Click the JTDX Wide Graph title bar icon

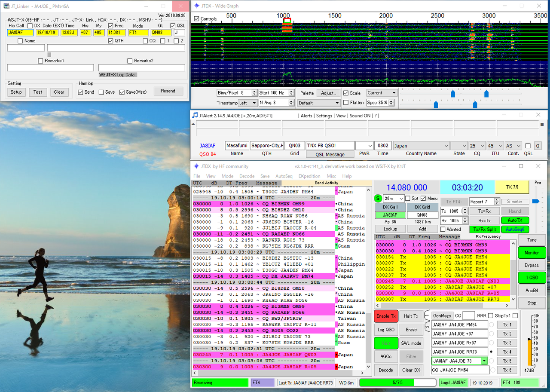pos(197,6)
